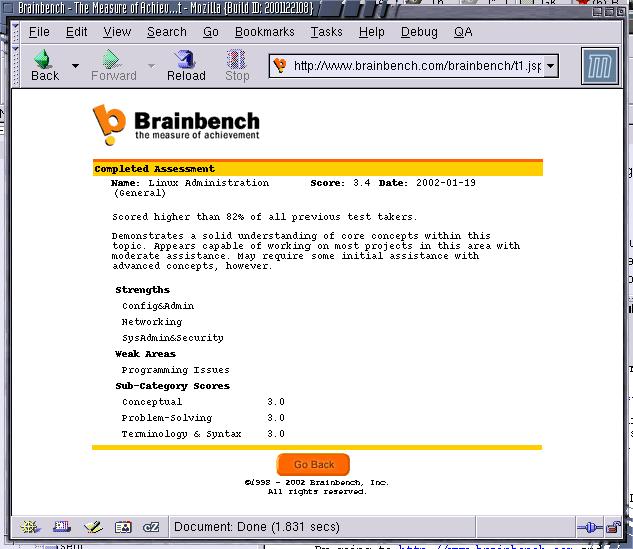Click the date 2002-01-19
Screen dimensions: 633x549
click(446, 183)
